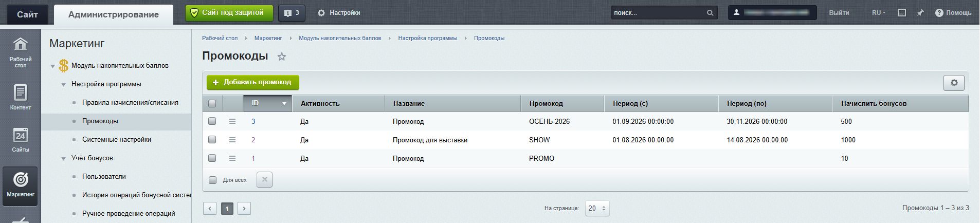Click the Рабочий стол breadcrumb link
Screen dimensions: 980x223
coord(220,38)
